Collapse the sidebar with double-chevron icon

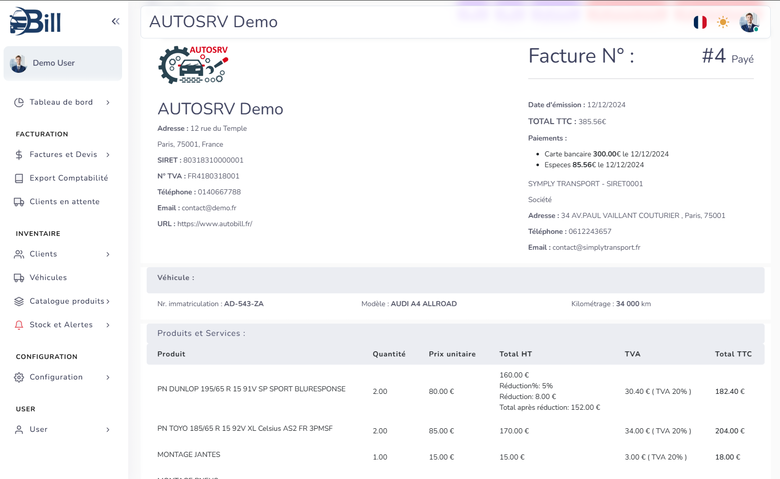pos(115,21)
